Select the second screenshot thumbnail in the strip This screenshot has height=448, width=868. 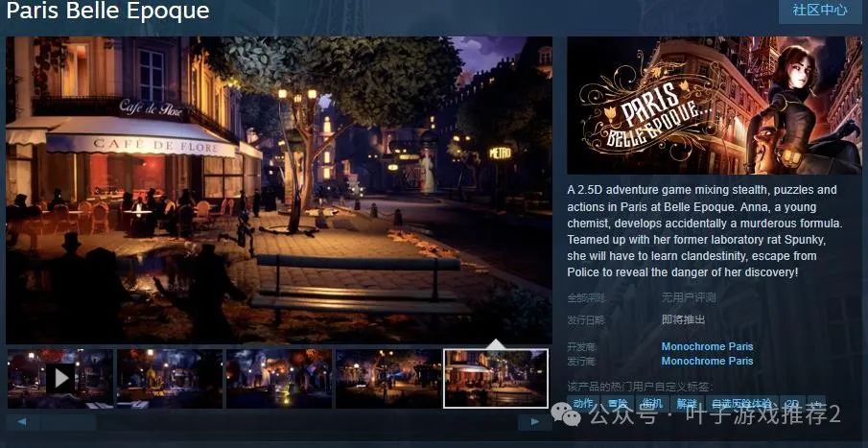coord(170,379)
